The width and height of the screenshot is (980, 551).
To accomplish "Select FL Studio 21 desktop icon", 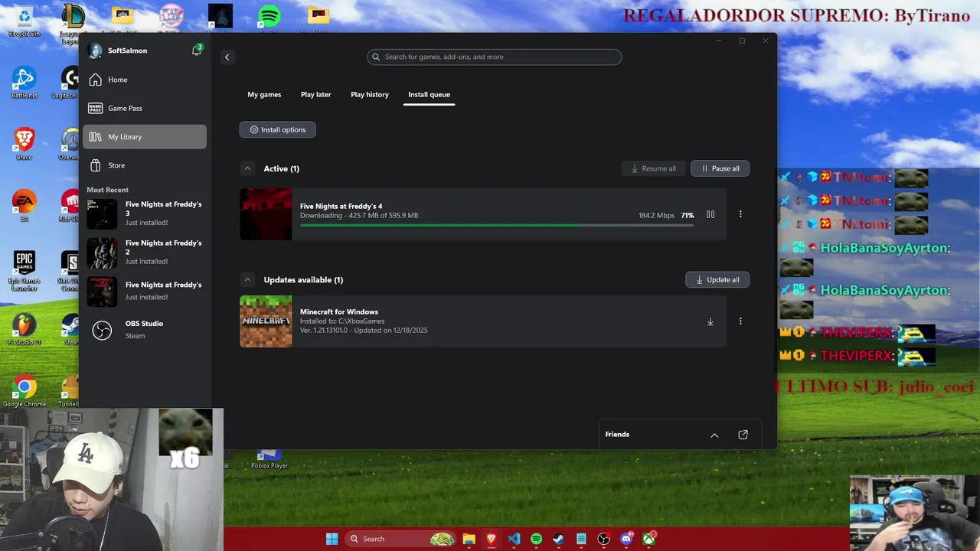I will coord(24,329).
